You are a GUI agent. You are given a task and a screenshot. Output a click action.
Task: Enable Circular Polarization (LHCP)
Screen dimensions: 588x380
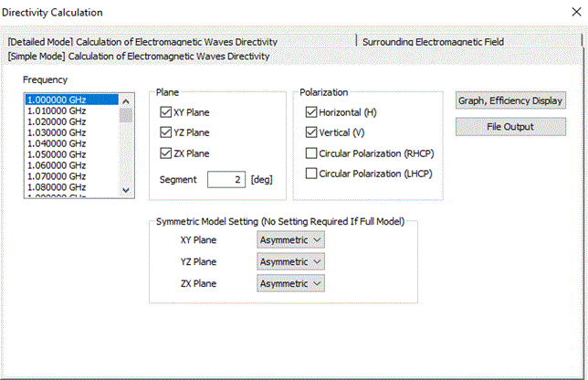[312, 174]
